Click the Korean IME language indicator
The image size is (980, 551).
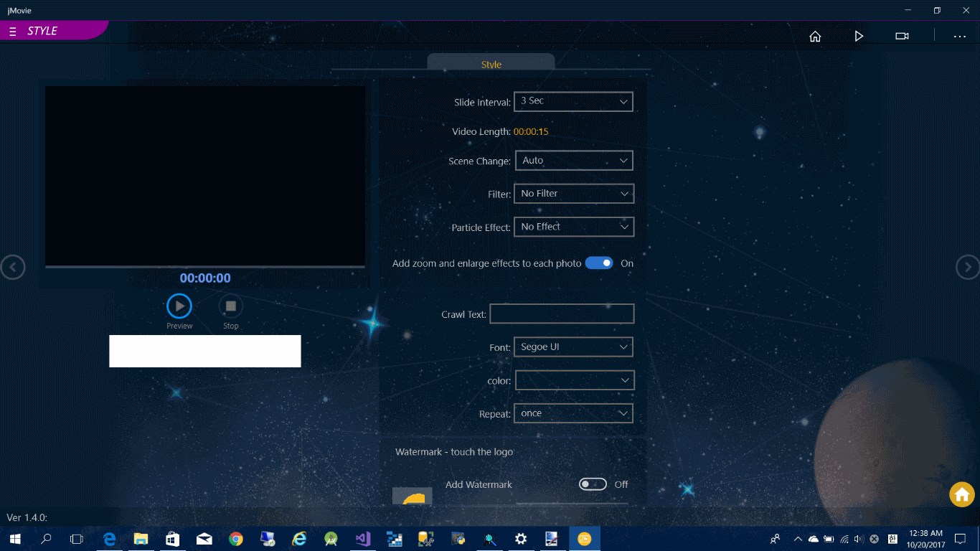point(893,539)
